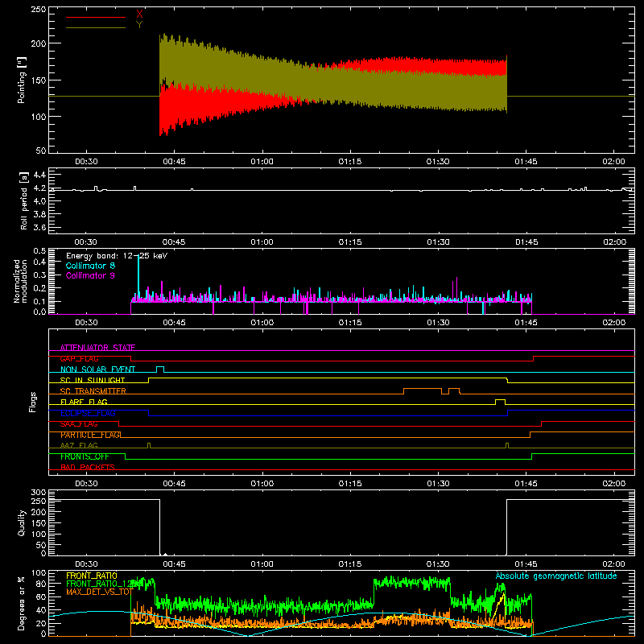
Task: Click the ATTENUATOR_STATE flag label
Action: 97,348
